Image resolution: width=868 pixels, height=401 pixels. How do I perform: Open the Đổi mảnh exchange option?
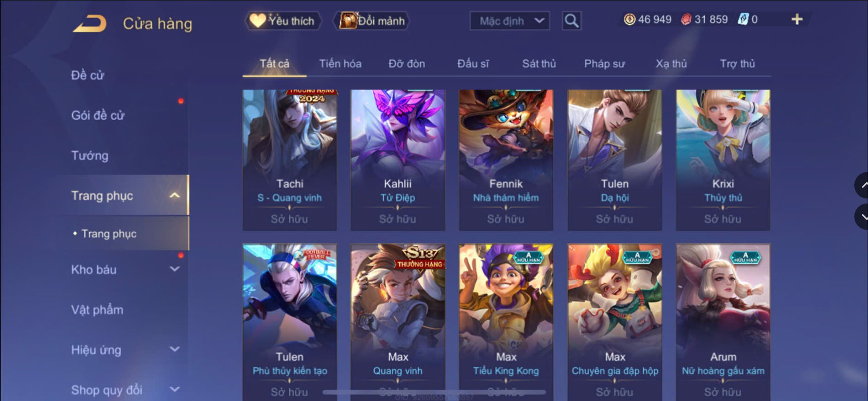click(372, 21)
